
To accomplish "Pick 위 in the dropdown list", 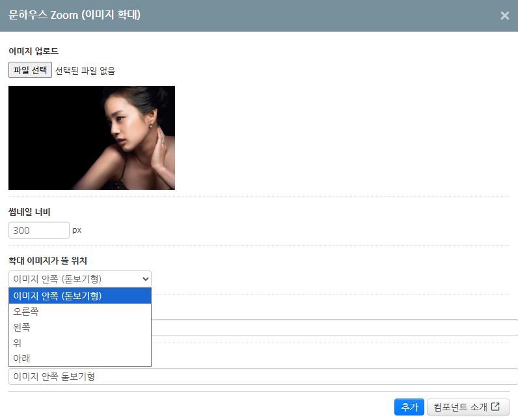I will point(80,343).
